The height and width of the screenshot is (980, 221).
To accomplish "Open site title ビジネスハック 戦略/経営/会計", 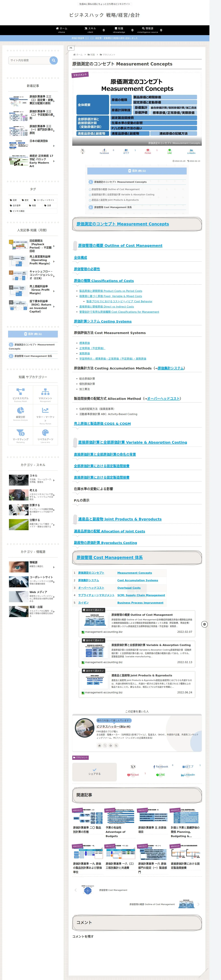I will (104, 15).
